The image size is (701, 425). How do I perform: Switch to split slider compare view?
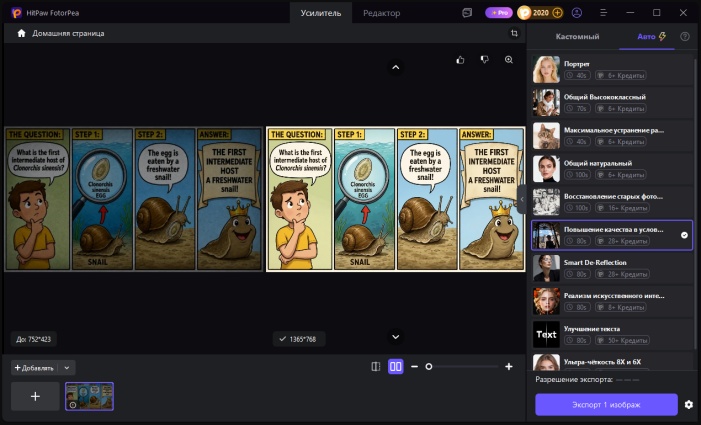pyautogui.click(x=376, y=367)
